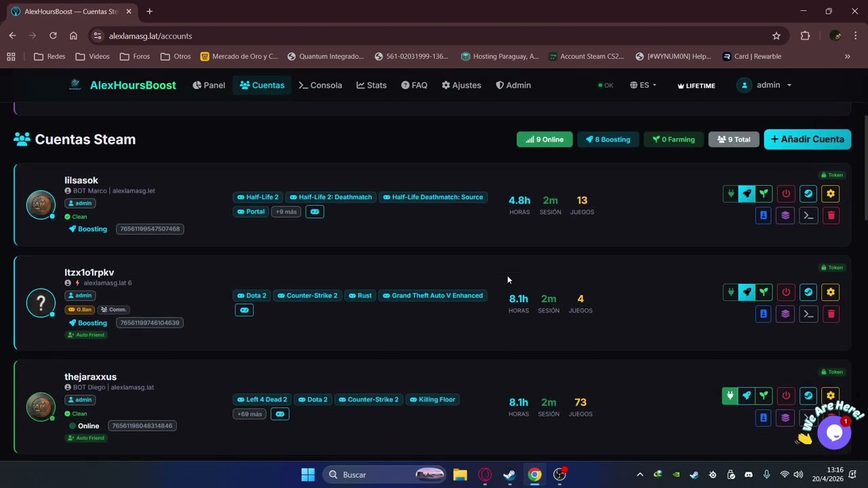Reload the page with the refresh icon
The height and width of the screenshot is (488, 868).
point(53,36)
